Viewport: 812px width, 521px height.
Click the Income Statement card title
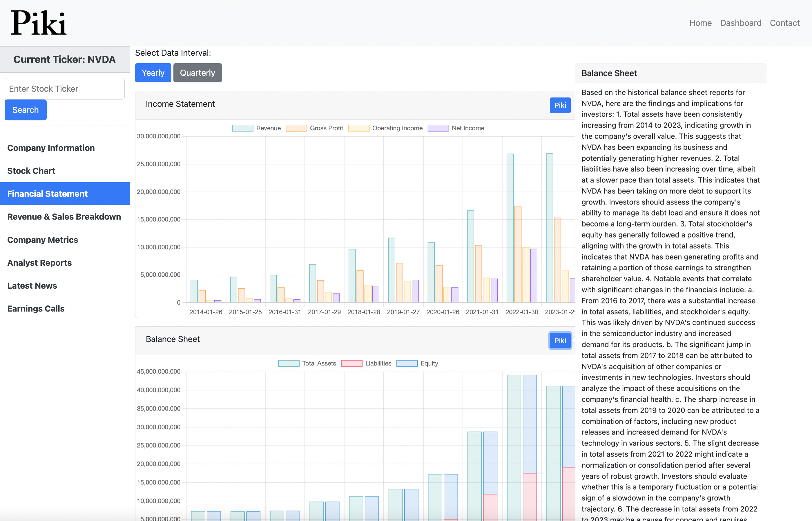point(180,104)
